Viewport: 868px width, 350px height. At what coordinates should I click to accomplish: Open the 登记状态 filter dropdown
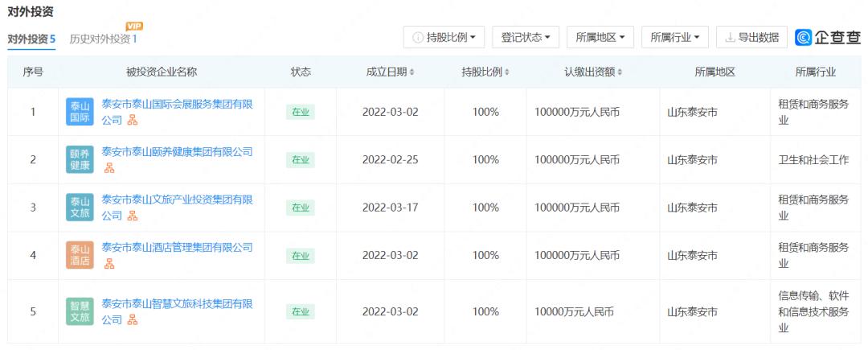(x=526, y=37)
